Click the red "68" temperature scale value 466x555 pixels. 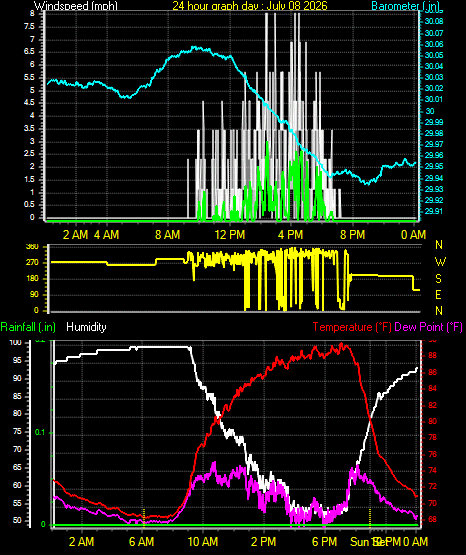pyautogui.click(x=433, y=520)
